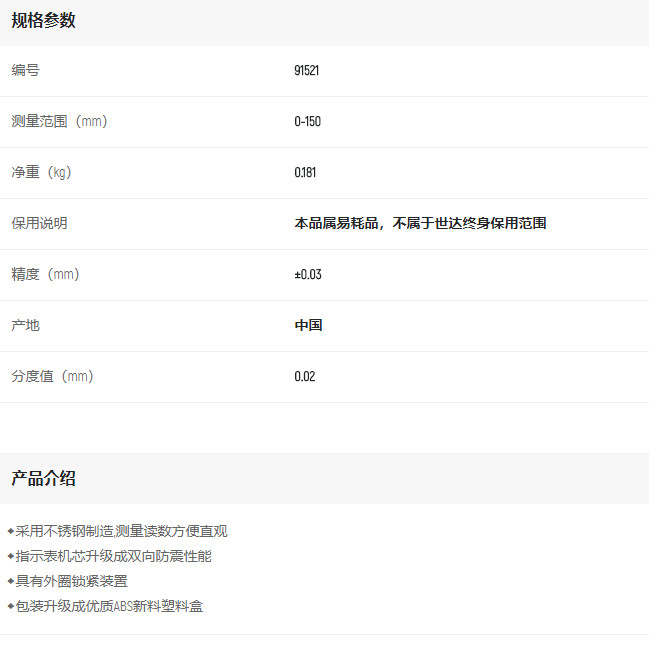Click the diamond bullet before 包装升级成优质ABS
Image resolution: width=649 pixels, height=645 pixels.
(11, 606)
